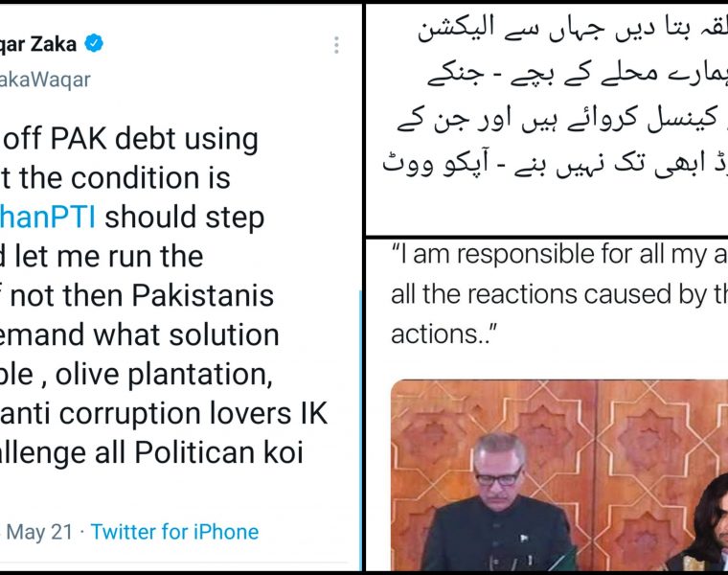
Task: Click the top Urdu tweet line
Action: tap(572, 29)
